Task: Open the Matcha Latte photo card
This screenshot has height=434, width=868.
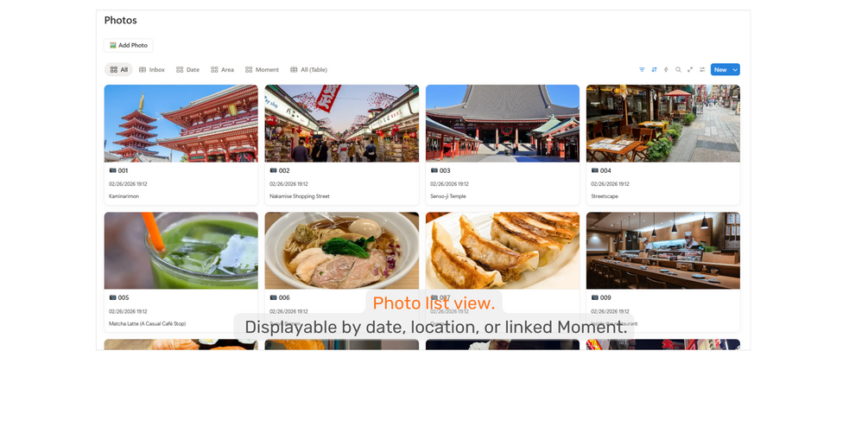Action: (181, 272)
